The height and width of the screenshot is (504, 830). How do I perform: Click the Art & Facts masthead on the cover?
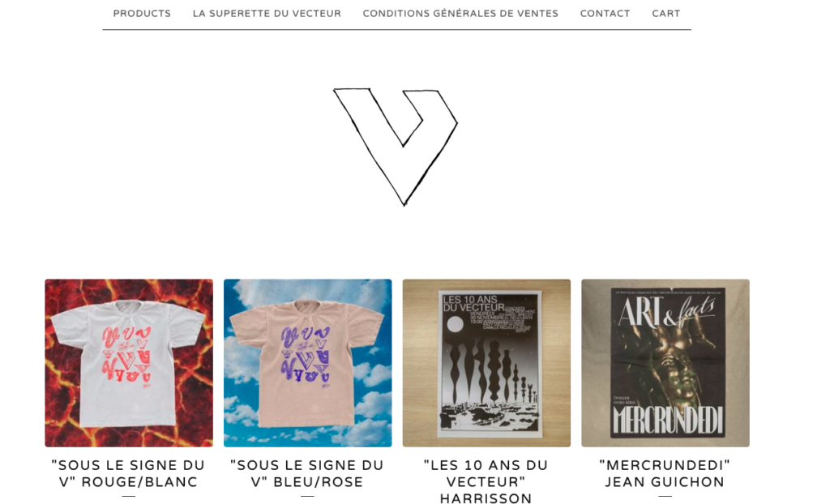coord(668,311)
